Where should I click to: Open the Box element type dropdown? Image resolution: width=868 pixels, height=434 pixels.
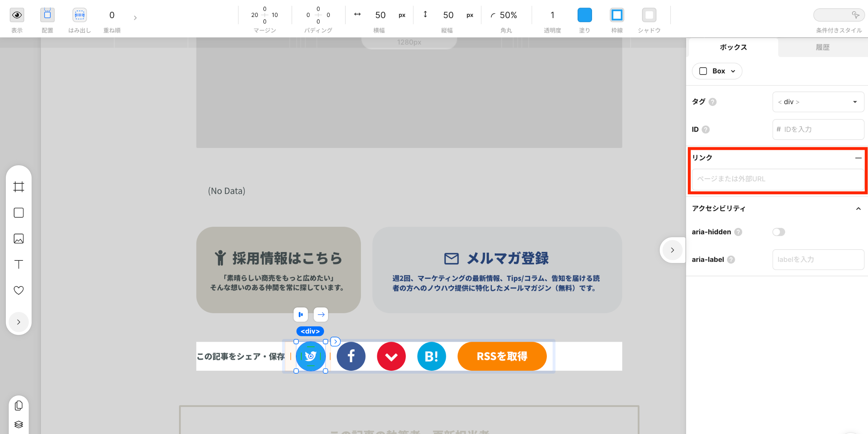[x=717, y=71]
